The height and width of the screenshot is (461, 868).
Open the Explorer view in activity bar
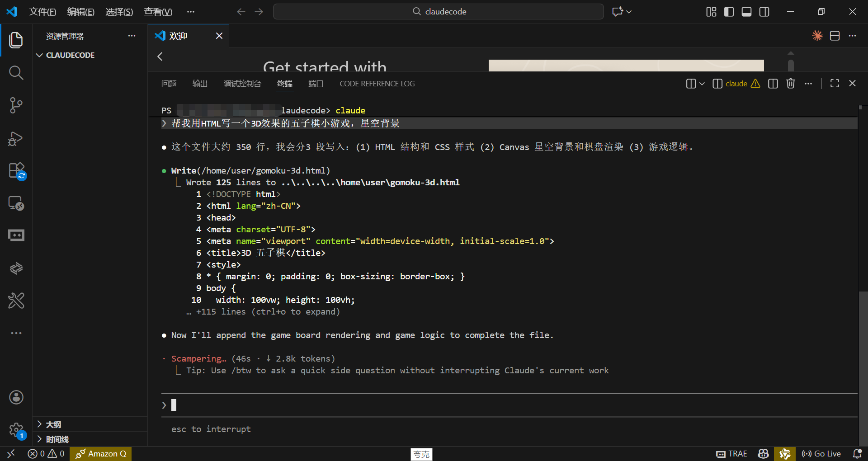[16, 40]
